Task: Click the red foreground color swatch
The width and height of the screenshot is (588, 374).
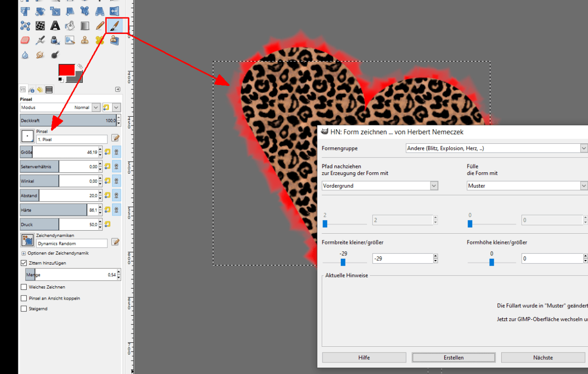Action: (x=66, y=70)
